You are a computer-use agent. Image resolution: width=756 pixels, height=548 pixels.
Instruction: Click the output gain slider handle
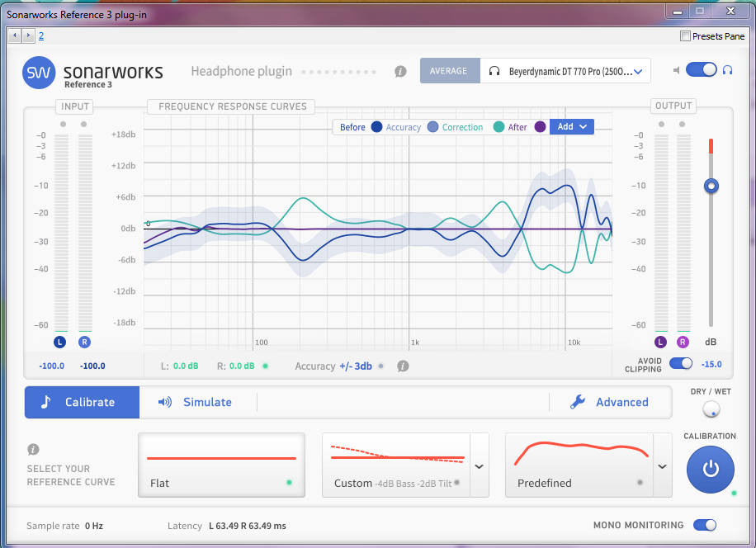(x=711, y=186)
